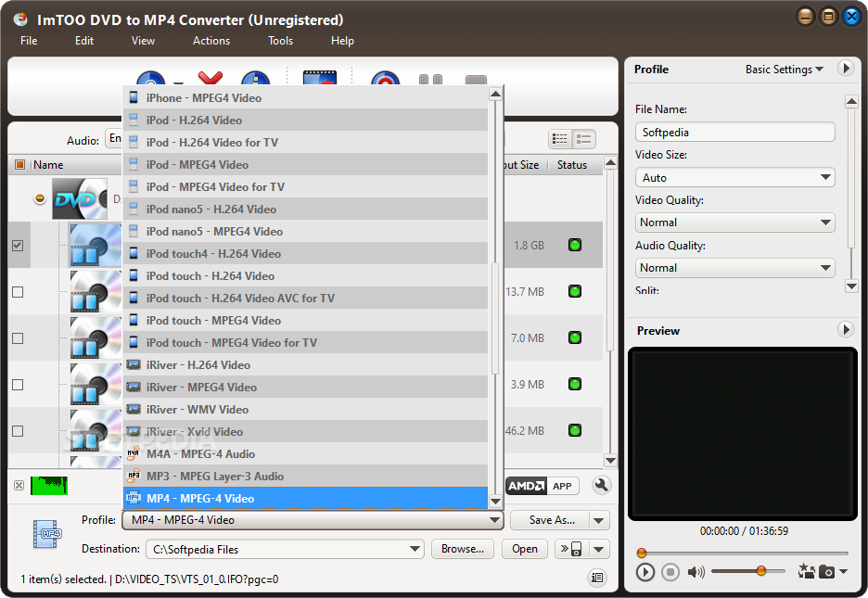The width and height of the screenshot is (868, 598).
Task: Select iPhone - MPEG4 Video profile
Action: click(305, 98)
